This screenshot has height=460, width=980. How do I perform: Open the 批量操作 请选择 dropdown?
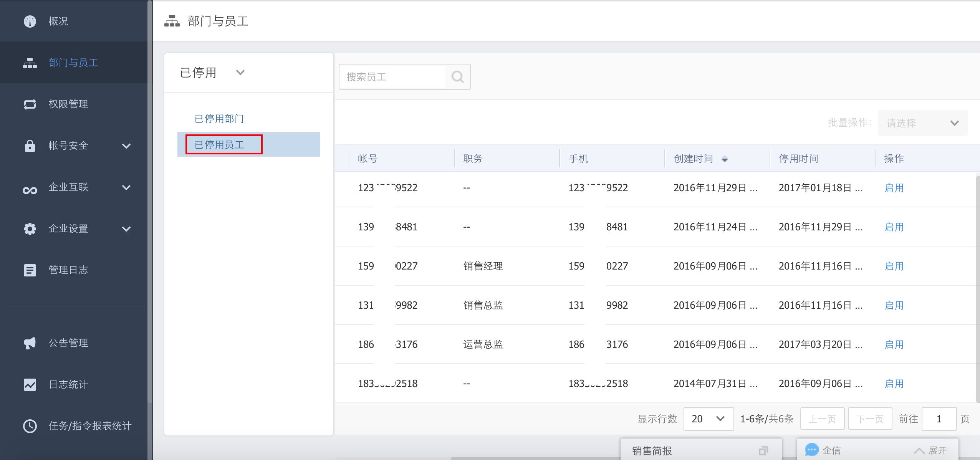[922, 123]
